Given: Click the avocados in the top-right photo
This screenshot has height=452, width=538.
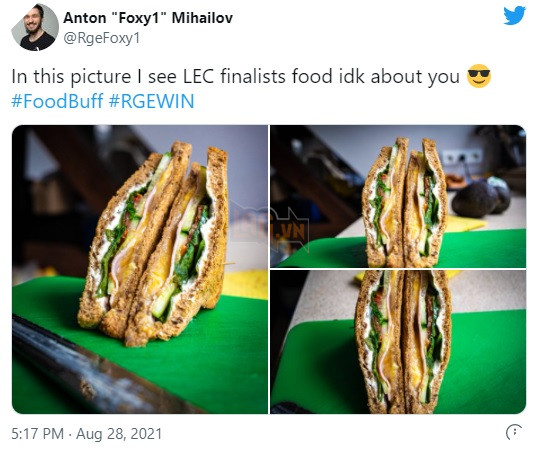Looking at the screenshot, I should (x=482, y=197).
